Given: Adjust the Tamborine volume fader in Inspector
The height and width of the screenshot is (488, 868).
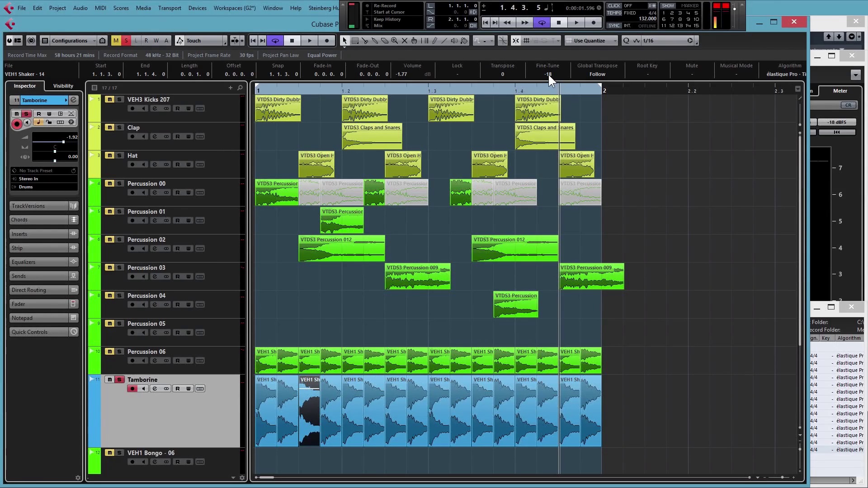Looking at the screenshot, I should click(63, 142).
